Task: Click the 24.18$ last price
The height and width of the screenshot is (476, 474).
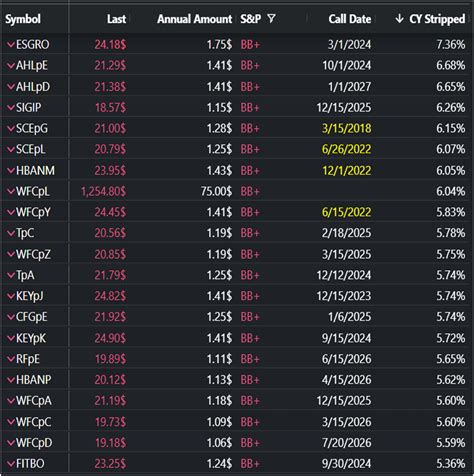Action: 110,44
